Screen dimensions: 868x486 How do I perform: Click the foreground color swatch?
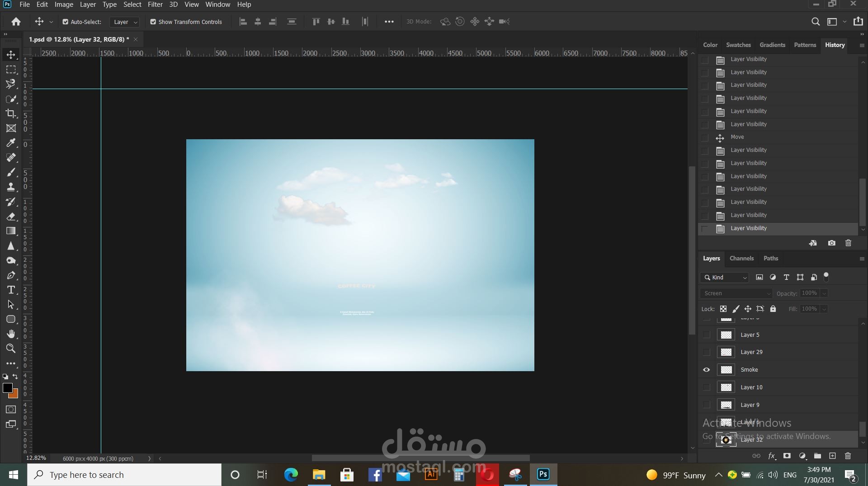click(x=8, y=388)
